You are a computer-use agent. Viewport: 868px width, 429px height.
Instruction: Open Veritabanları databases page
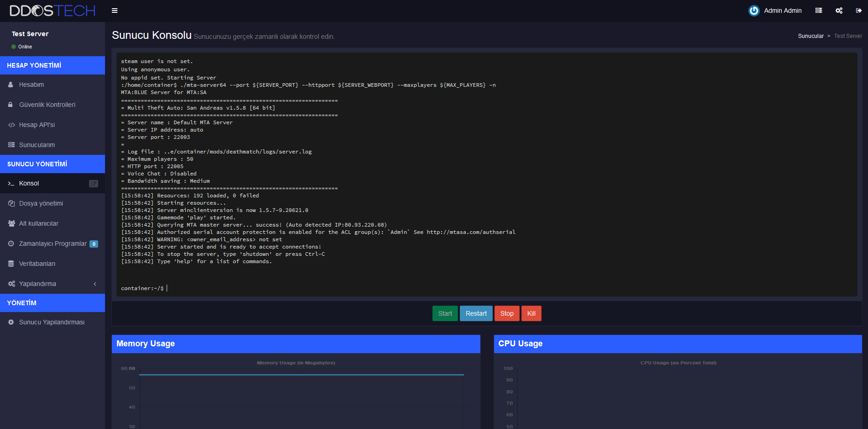(x=53, y=264)
